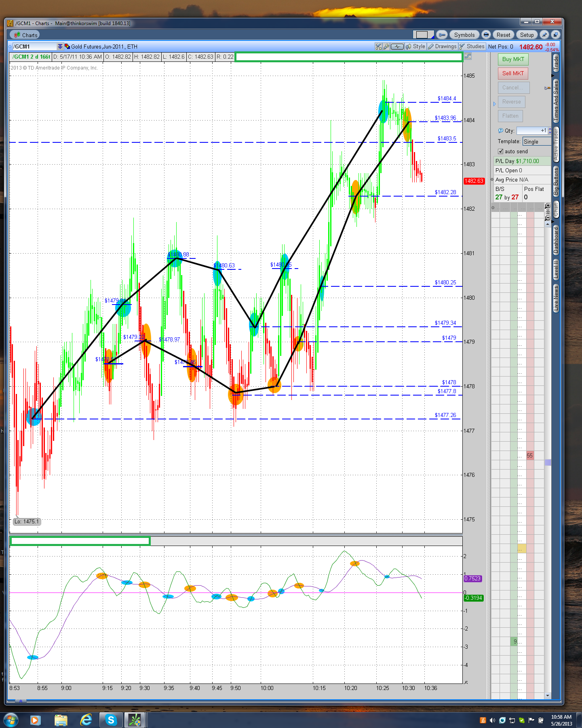Click the quick study flask icon
The image size is (582, 728).
[378, 47]
